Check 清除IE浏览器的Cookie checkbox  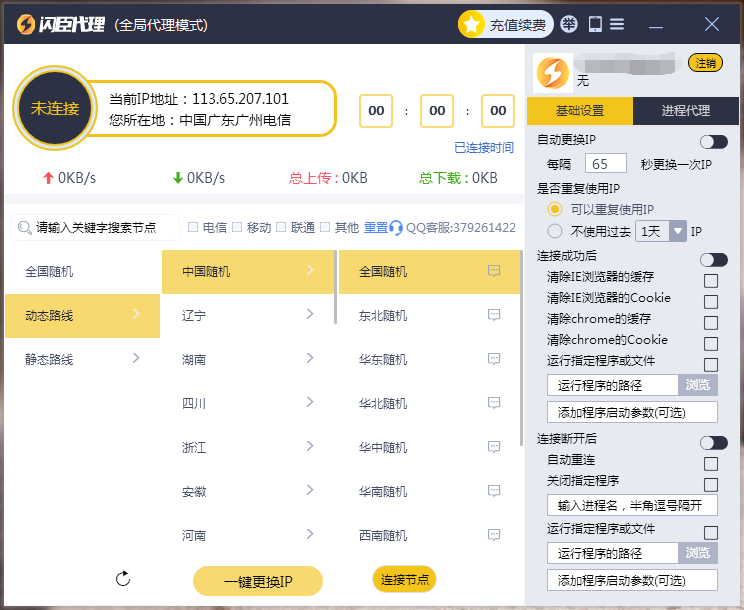click(x=710, y=302)
